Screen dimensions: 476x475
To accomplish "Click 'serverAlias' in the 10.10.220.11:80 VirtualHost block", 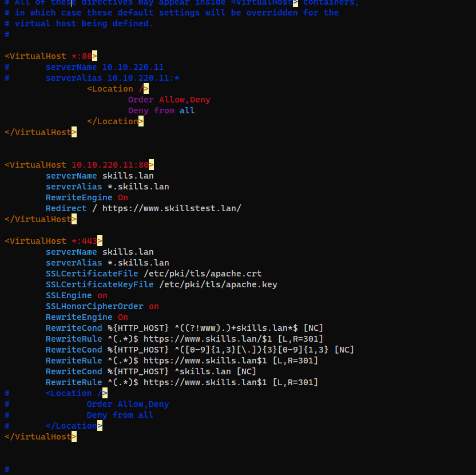I will [x=74, y=187].
